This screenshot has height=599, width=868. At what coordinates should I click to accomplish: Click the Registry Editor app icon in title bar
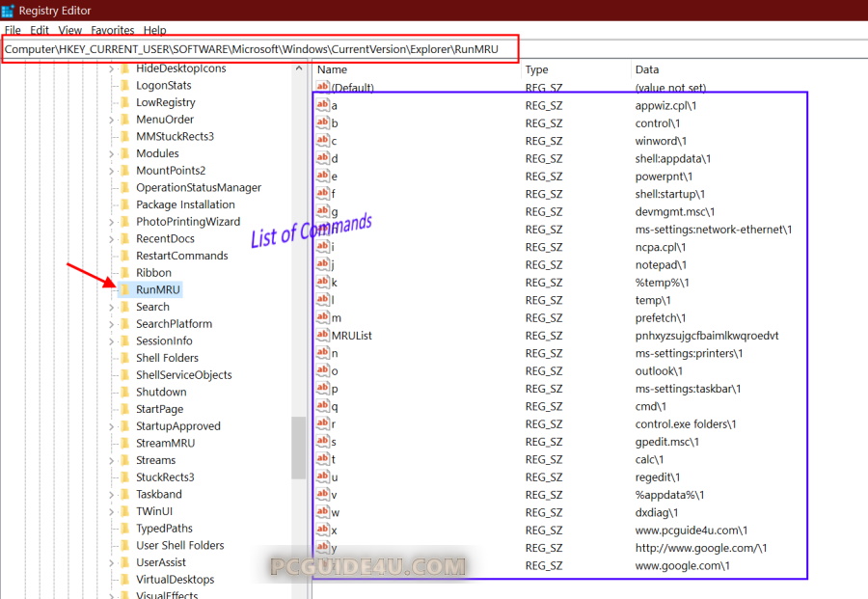click(10, 11)
